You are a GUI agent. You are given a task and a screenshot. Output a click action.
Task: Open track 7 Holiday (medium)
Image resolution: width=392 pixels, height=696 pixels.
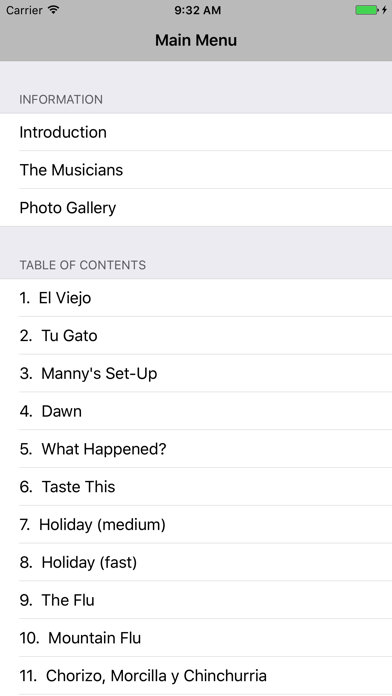pyautogui.click(x=196, y=524)
